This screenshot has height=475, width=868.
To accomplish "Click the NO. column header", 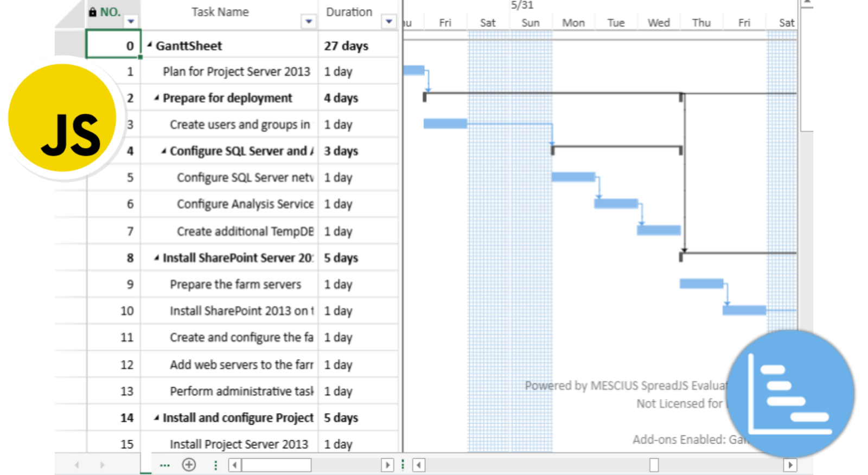I will 110,12.
